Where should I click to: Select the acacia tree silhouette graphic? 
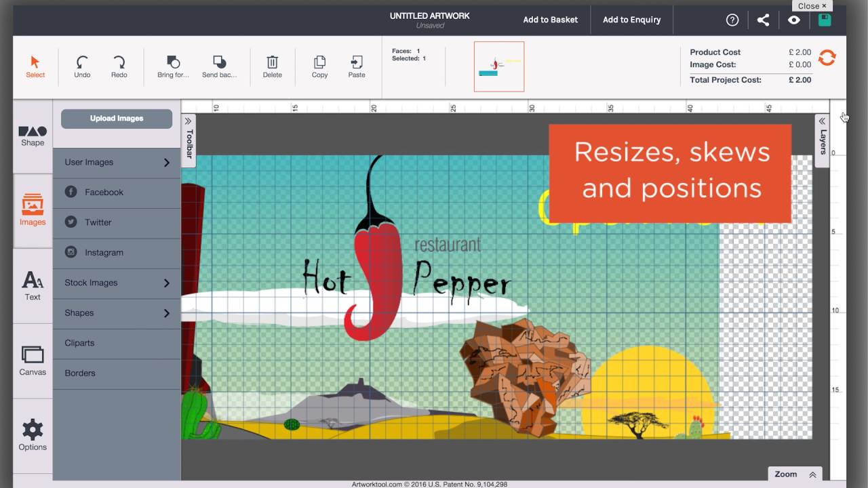click(638, 424)
